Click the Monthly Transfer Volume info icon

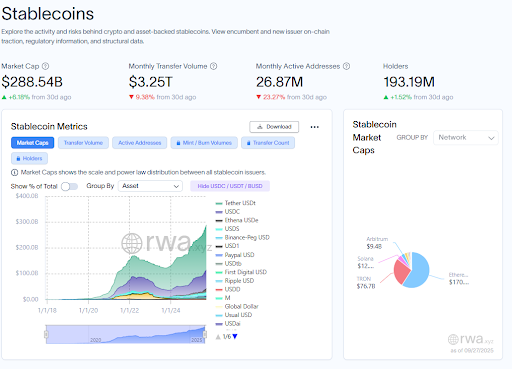214,66
